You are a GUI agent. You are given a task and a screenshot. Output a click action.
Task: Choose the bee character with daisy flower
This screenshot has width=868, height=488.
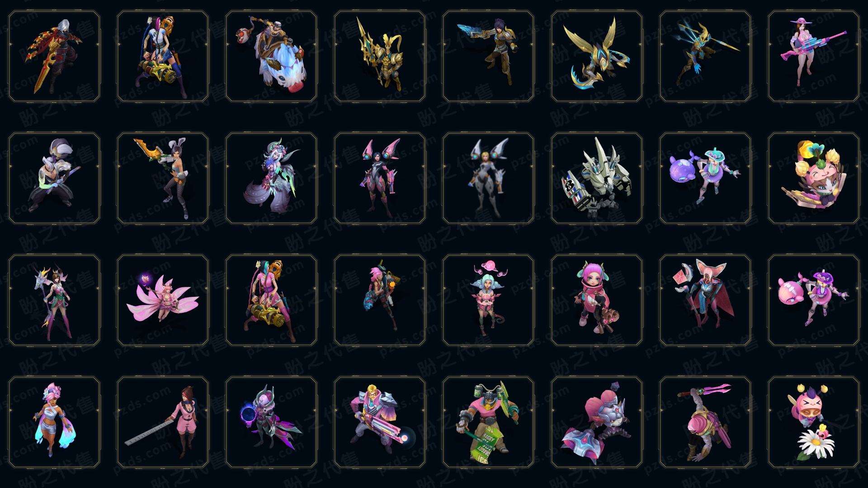tap(814, 422)
